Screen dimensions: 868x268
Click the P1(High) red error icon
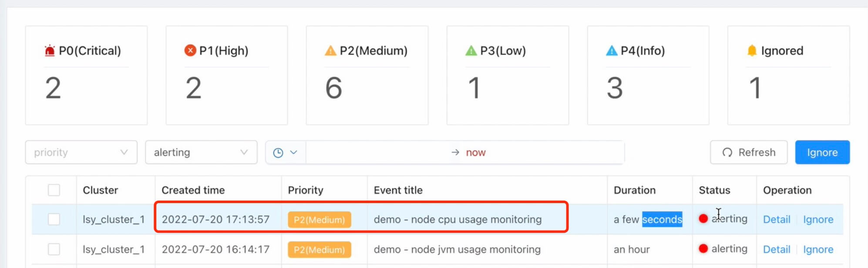190,50
